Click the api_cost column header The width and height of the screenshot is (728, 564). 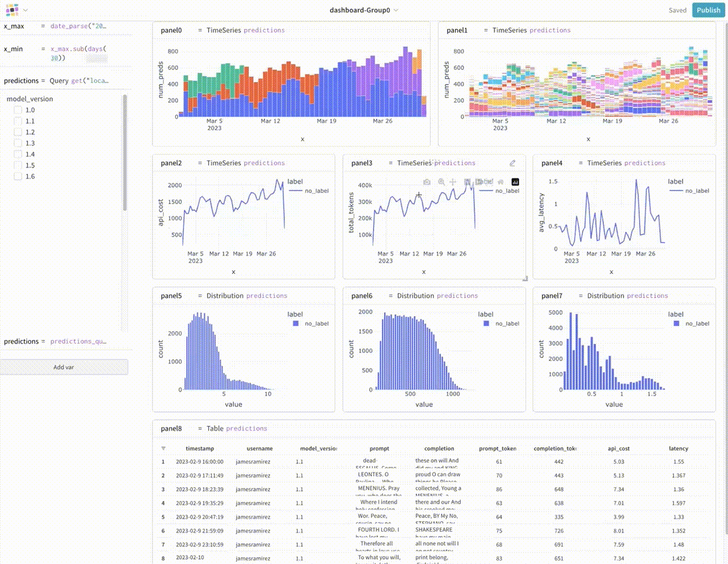coord(619,449)
